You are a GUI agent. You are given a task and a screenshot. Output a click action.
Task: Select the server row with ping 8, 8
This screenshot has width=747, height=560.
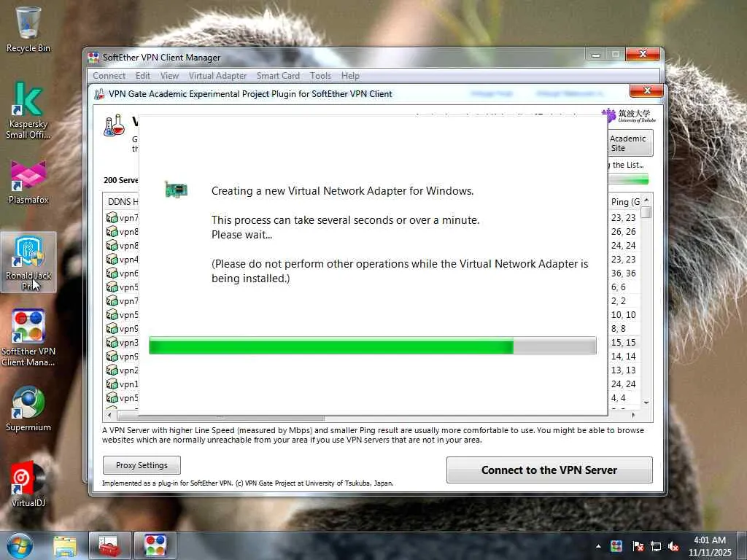(x=624, y=329)
